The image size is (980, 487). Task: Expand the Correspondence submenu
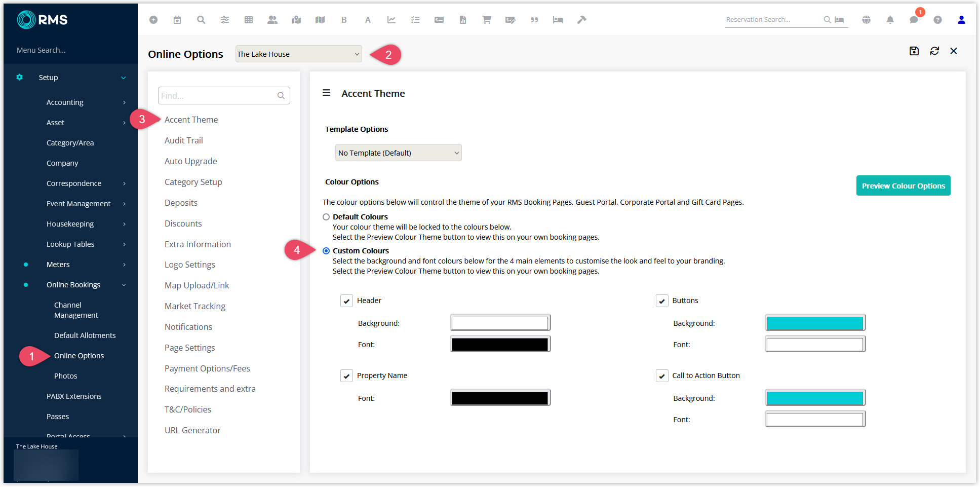[124, 183]
